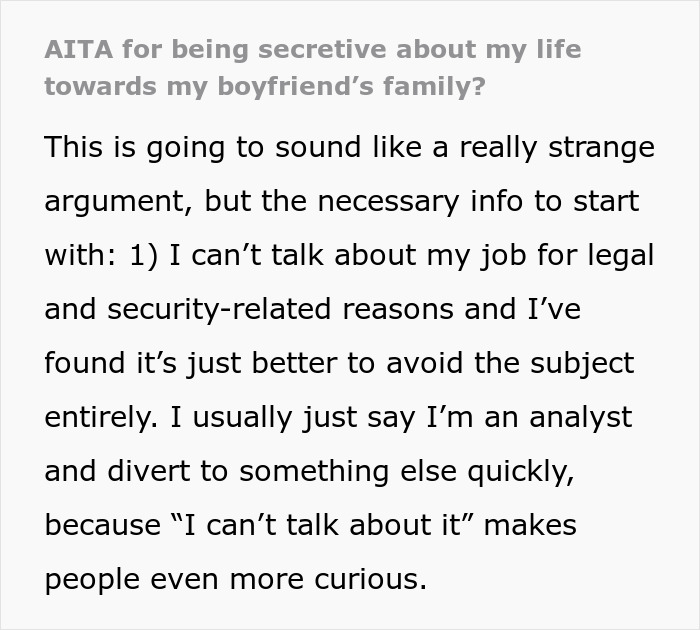Click the phrase "really strange" in first line
This screenshot has width=700, height=630.
(x=557, y=148)
